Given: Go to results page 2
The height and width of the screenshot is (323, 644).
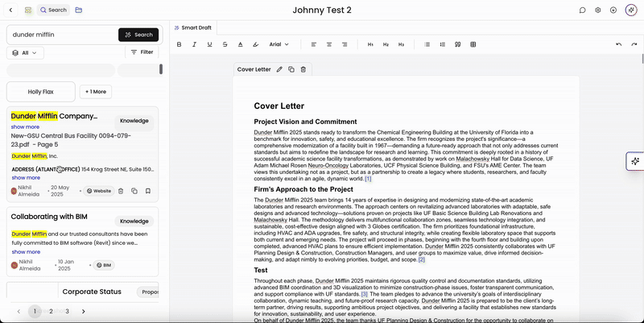Looking at the screenshot, I should 51,312.
